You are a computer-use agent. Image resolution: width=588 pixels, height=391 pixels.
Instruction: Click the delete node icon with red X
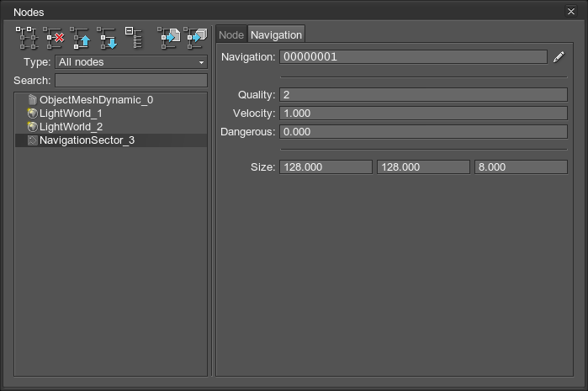pos(55,37)
